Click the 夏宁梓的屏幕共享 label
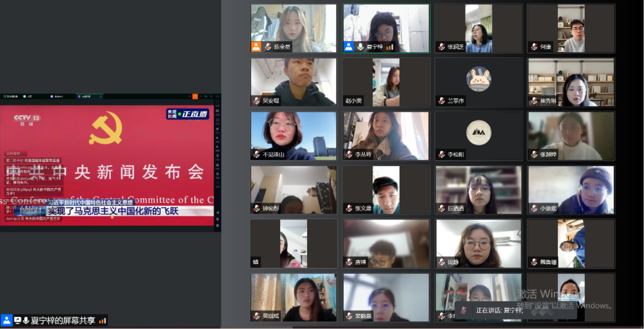This screenshot has height=329, width=644. coord(63,320)
